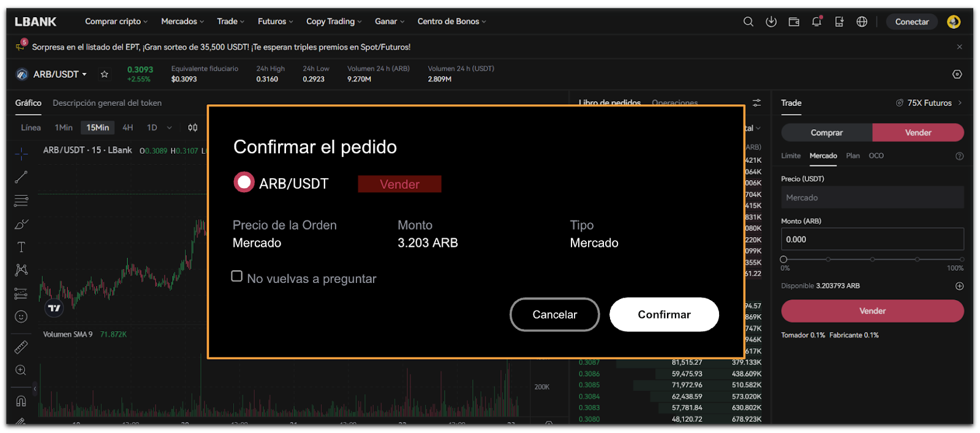The height and width of the screenshot is (433, 980).
Task: Cancel the order confirmation
Action: (554, 314)
